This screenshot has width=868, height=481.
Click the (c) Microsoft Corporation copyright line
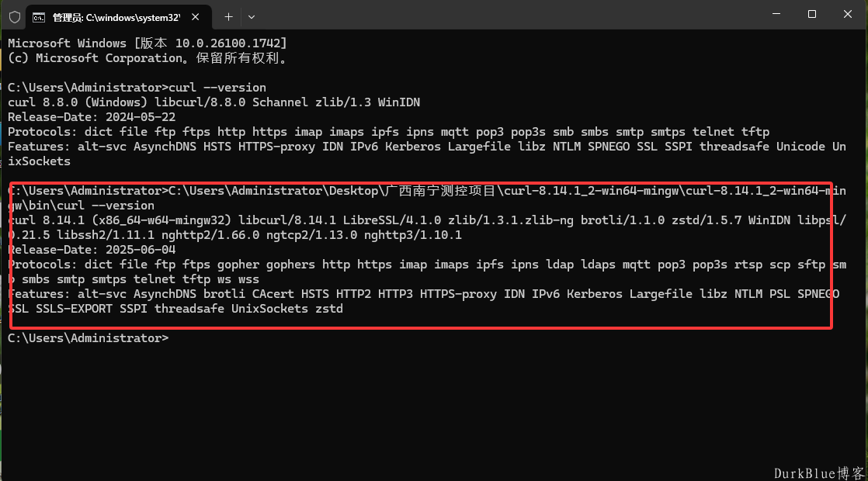tap(148, 58)
